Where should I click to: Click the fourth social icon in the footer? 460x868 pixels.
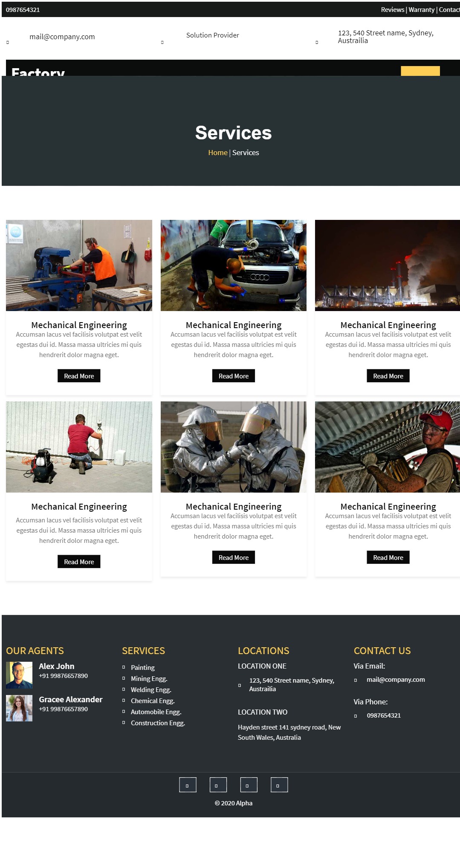pyautogui.click(x=279, y=785)
